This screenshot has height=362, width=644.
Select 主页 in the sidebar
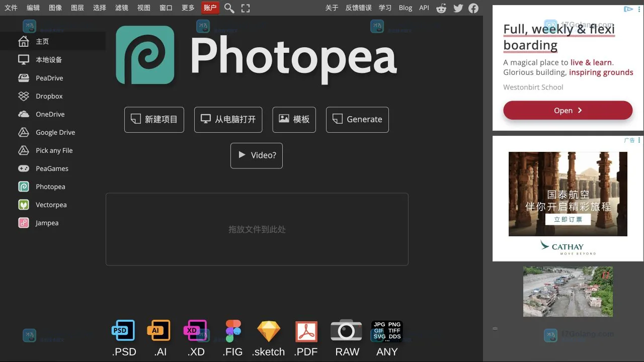42,41
